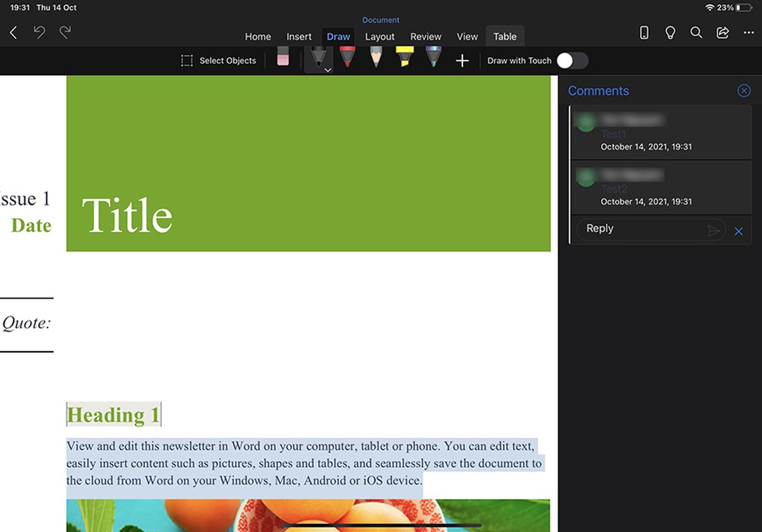Tap the Reply input field
Viewport: 762px width, 532px height.
click(x=651, y=229)
